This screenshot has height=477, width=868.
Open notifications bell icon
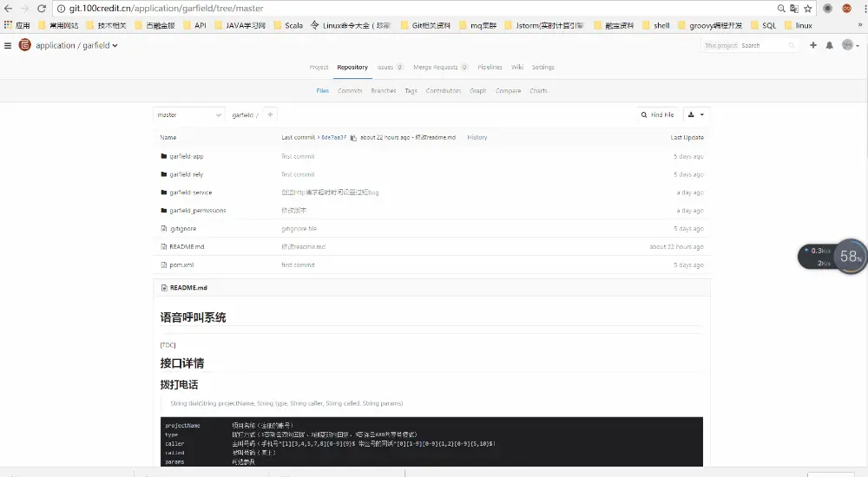tap(829, 45)
